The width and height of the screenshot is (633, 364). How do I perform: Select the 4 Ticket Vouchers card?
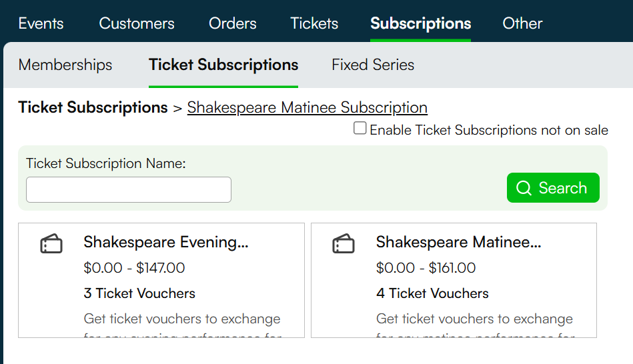point(454,280)
